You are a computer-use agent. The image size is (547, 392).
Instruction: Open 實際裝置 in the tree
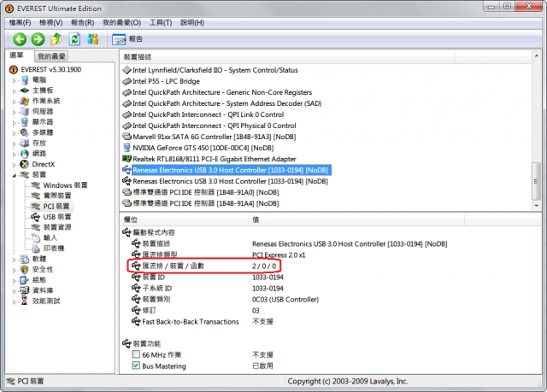pos(57,196)
